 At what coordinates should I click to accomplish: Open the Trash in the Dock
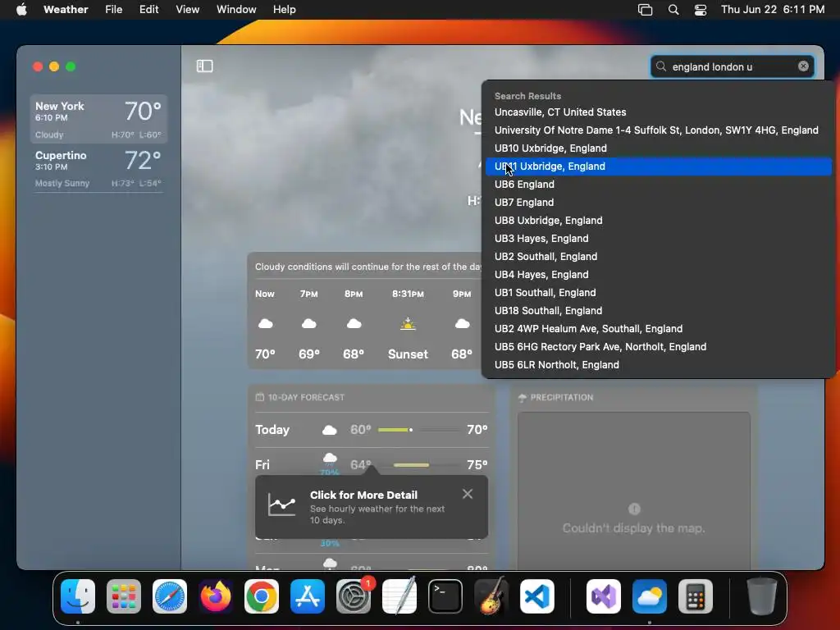pyautogui.click(x=762, y=596)
